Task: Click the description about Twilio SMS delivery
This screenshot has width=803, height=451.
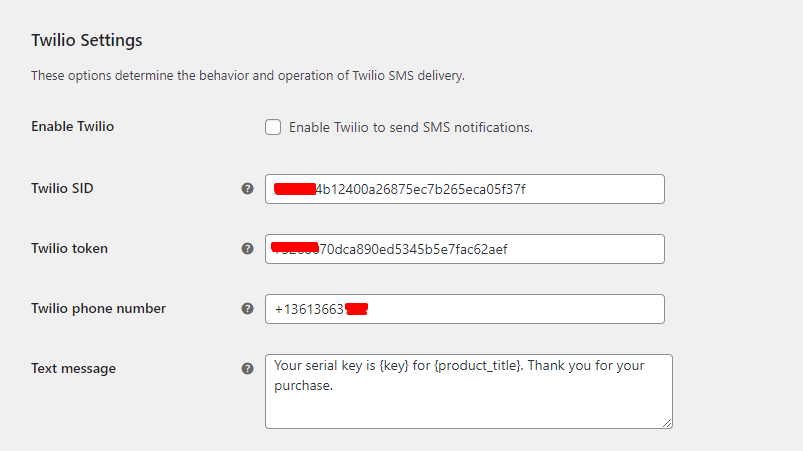Action: coord(248,76)
